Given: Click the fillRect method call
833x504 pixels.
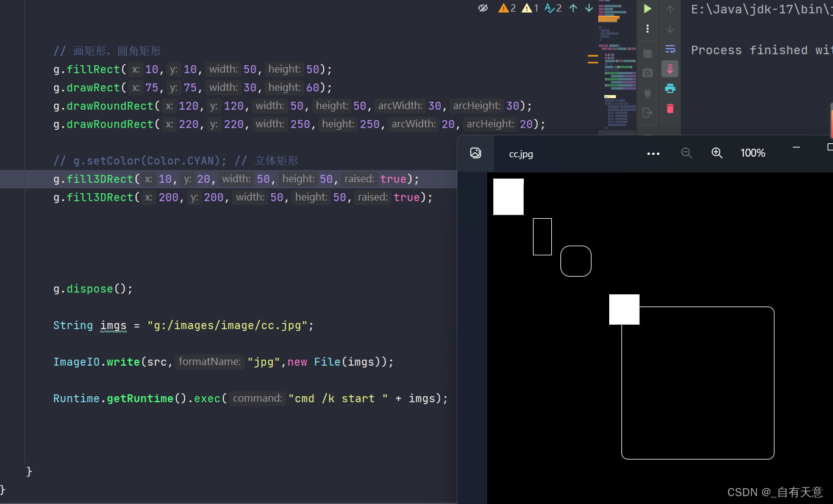Looking at the screenshot, I should [x=93, y=69].
